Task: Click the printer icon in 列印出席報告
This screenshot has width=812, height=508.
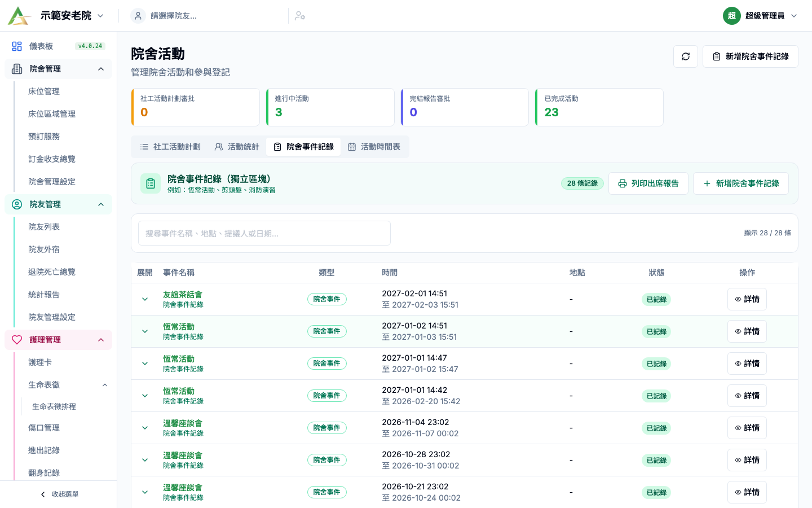Action: (623, 183)
